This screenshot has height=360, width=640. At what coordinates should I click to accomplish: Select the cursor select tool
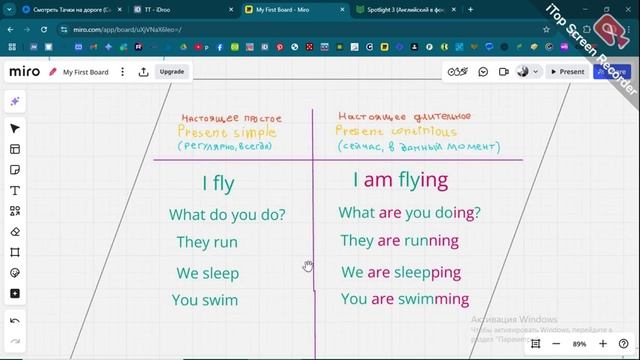[x=15, y=129]
